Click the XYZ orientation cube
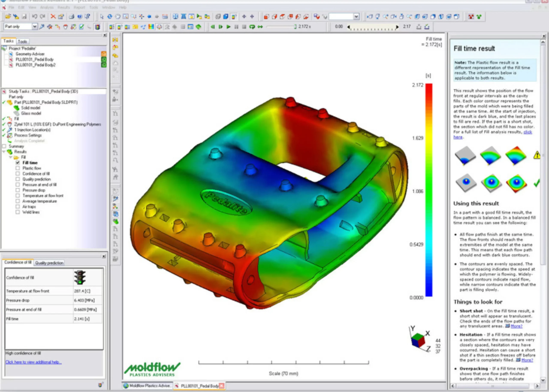Viewport: 549px width, 392px height. click(x=418, y=340)
